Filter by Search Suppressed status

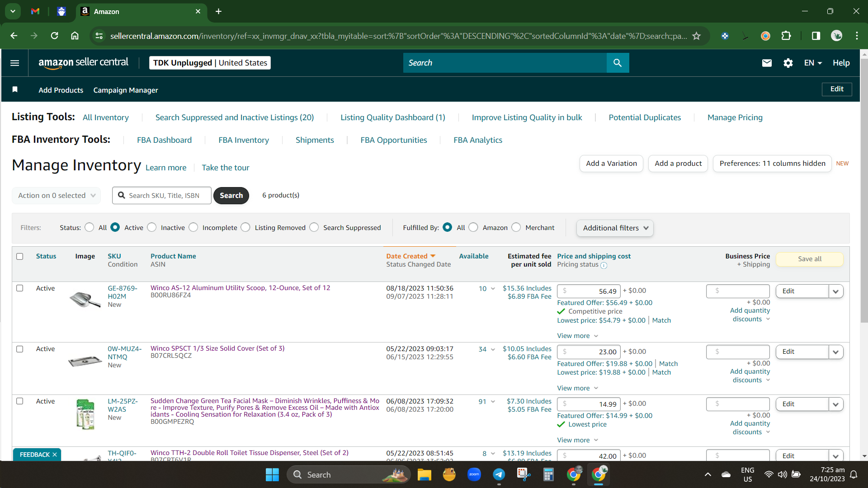coord(314,227)
